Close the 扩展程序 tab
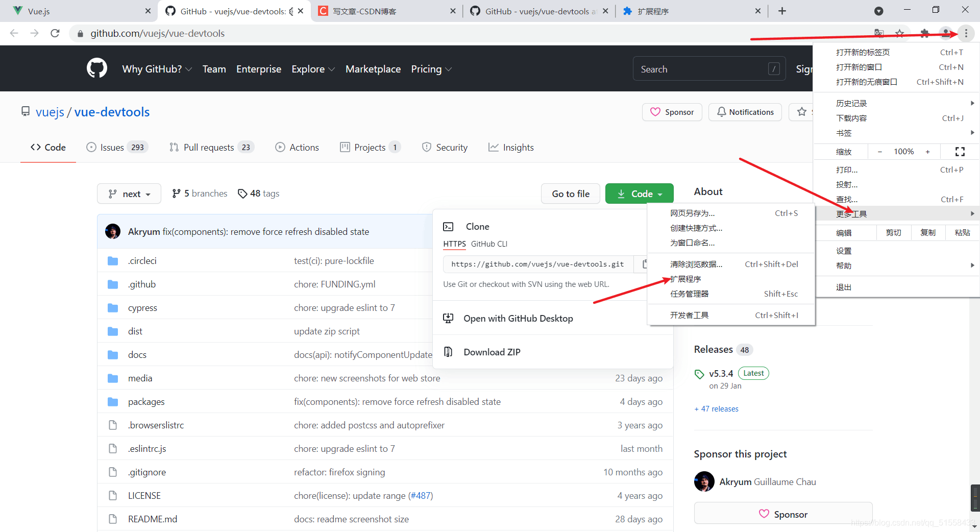Viewport: 980px width, 532px height. pos(757,11)
